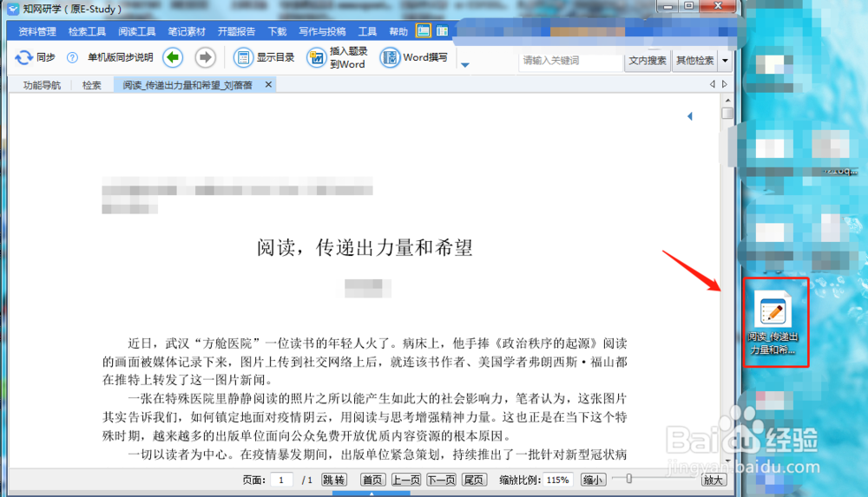Go forward with the gray right arrow
This screenshot has width=868, height=497.
pyautogui.click(x=206, y=57)
